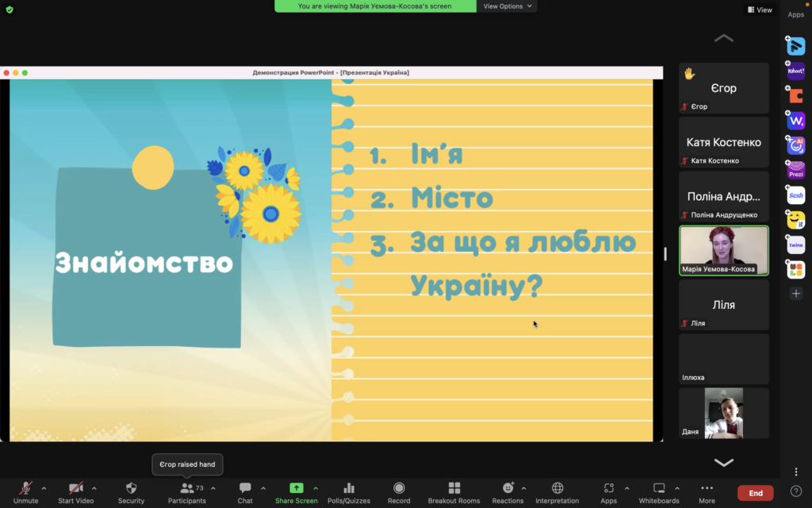Open the Whiteboards tool
Screen dimensions: 812x508
(x=659, y=488)
